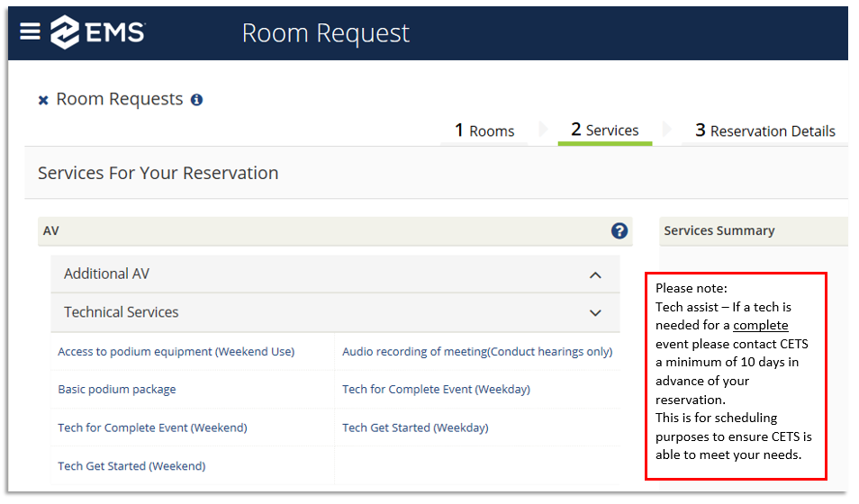
Task: Add Tech Get Started (Weekend) service
Action: coord(131,466)
